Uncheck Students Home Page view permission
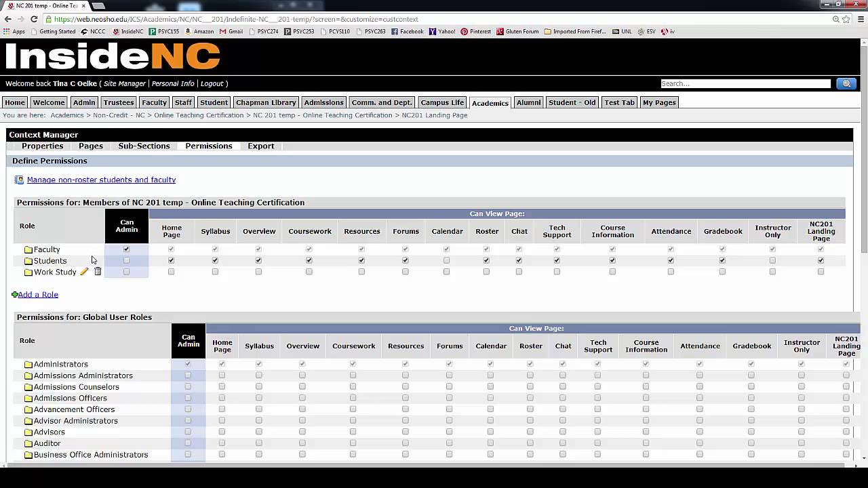This screenshot has width=868, height=488. pos(171,260)
